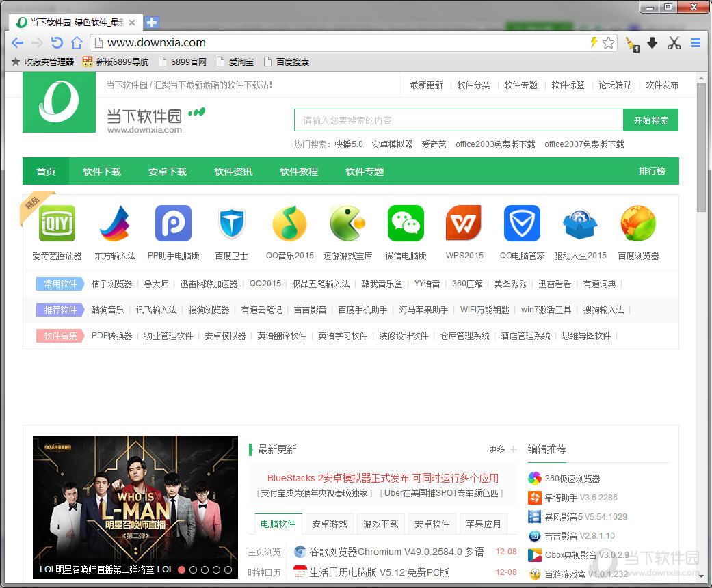The width and height of the screenshot is (712, 588).
Task: Open the 桔子浏览器 link
Action: 111,284
